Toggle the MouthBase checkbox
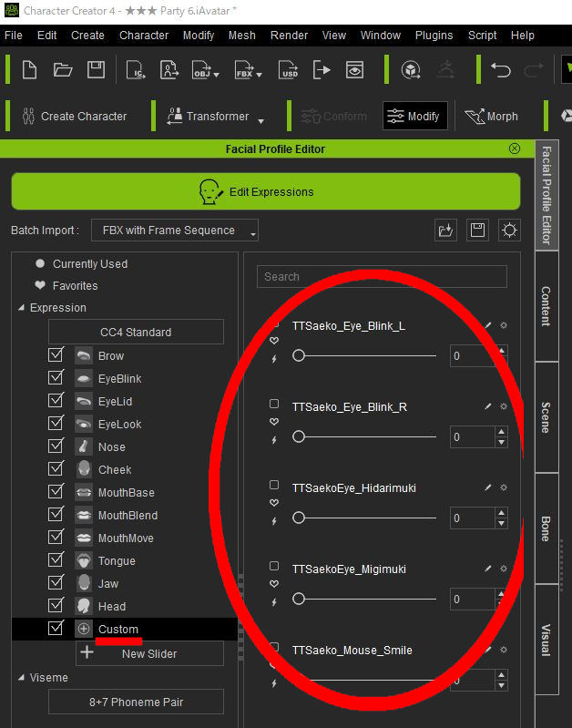The image size is (572, 728). coord(56,492)
